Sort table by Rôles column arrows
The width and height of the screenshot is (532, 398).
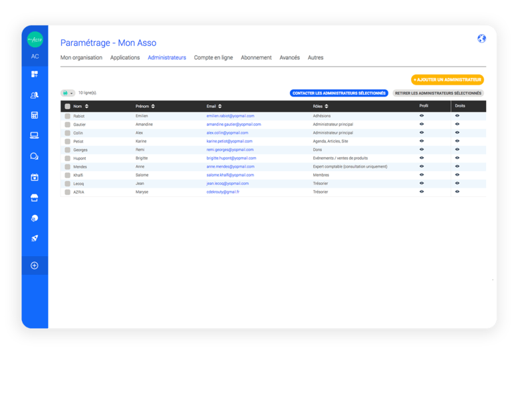pos(327,106)
